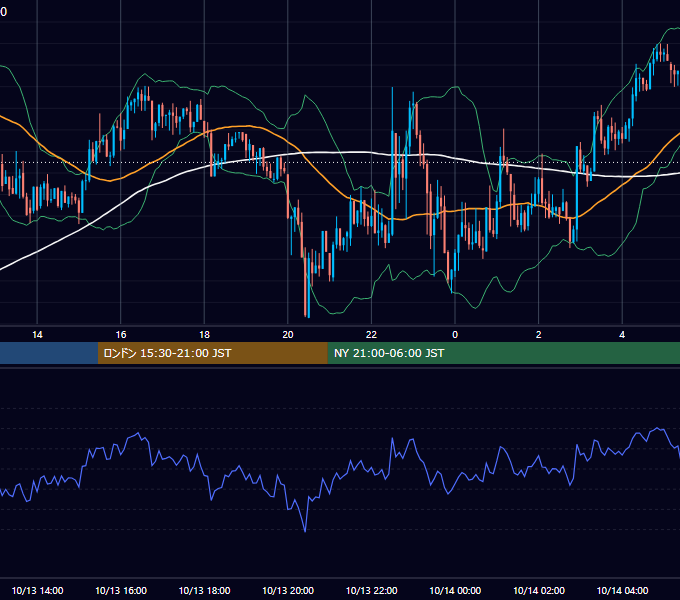Click the 10/14 04:00 date label
The height and width of the screenshot is (600, 680).
pos(622,590)
